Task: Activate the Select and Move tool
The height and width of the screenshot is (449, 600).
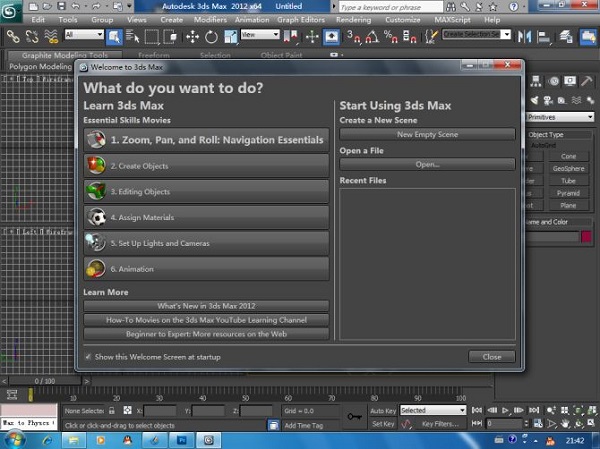Action: point(192,37)
